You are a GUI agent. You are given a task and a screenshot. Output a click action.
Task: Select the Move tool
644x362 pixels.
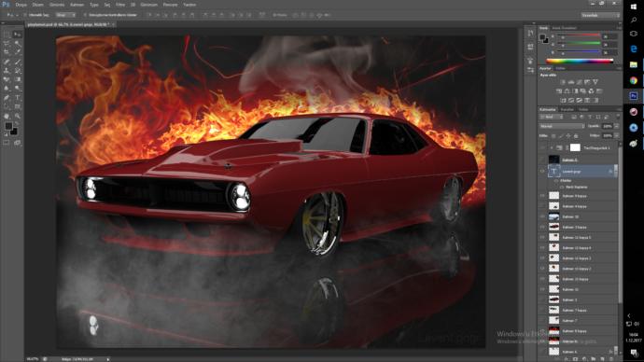(17, 35)
